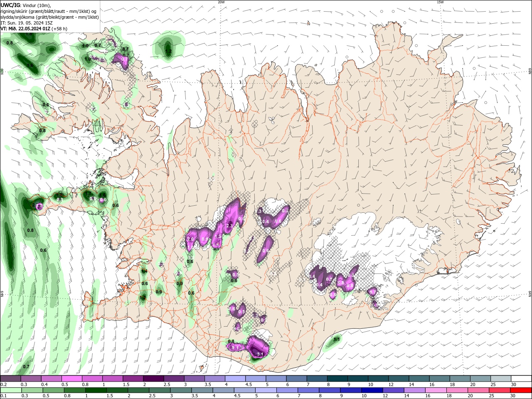The image size is (532, 399).
Task: Click the '1.4' rainfall value on the map
Action: (x=144, y=271)
